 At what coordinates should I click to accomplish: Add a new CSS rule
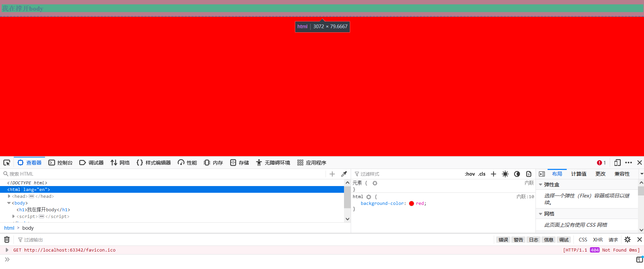coord(493,174)
